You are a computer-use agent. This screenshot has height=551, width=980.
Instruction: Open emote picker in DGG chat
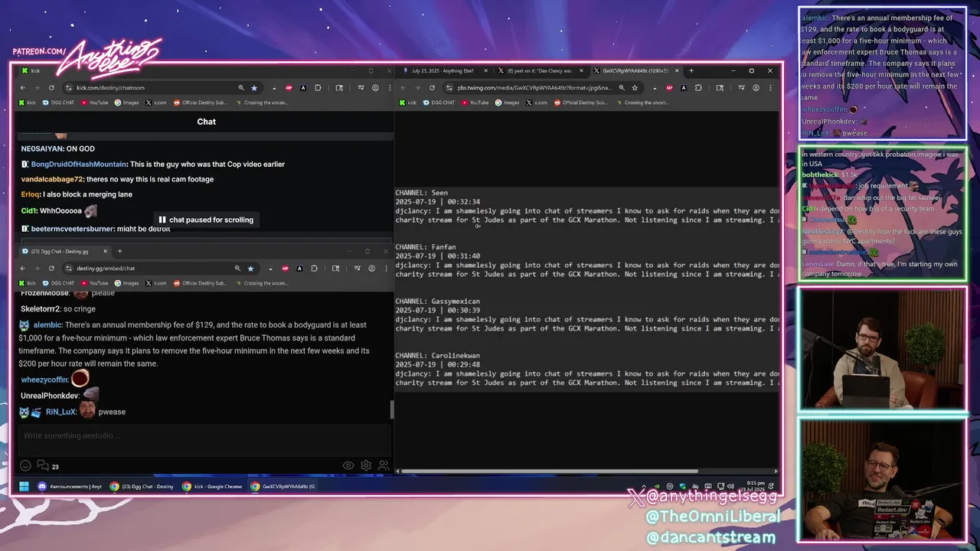(25, 465)
